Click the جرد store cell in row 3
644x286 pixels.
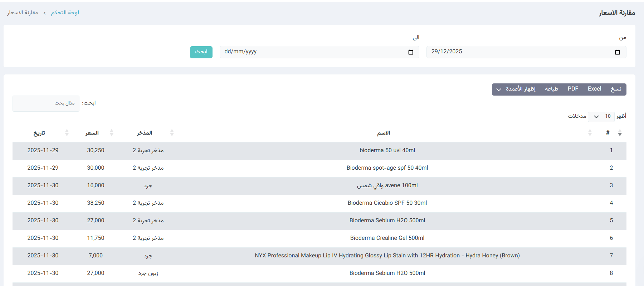click(148, 186)
